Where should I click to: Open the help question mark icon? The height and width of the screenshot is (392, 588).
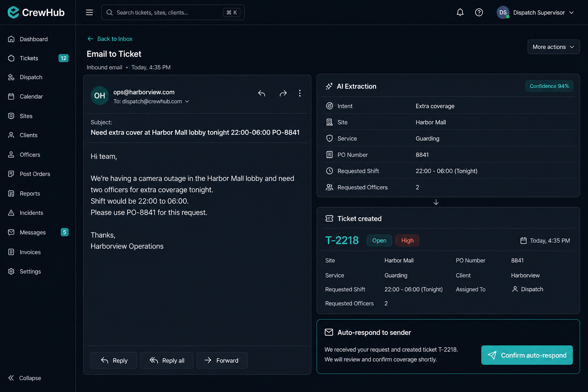[x=479, y=12]
